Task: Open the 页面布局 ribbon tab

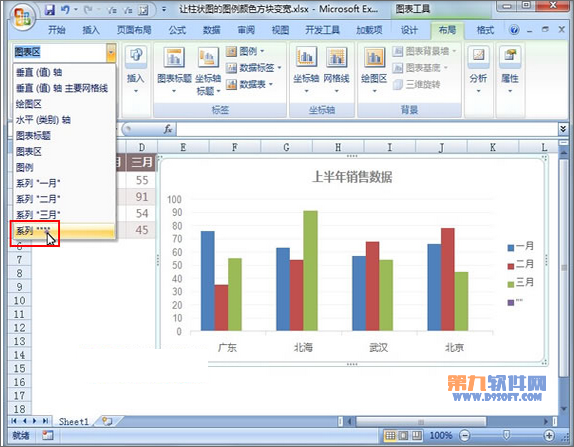Action: point(134,30)
